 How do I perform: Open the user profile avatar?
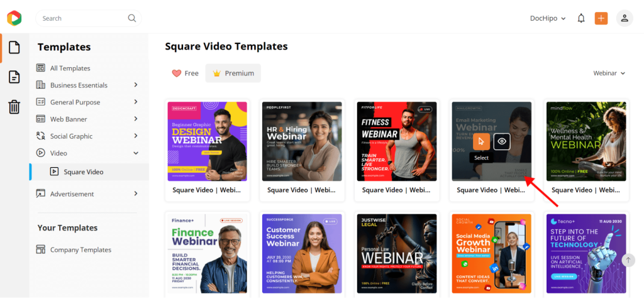(625, 18)
